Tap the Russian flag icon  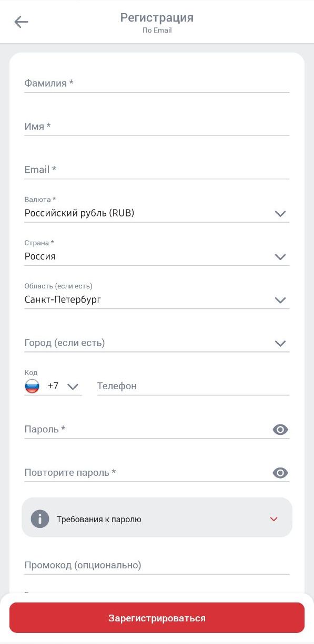click(32, 386)
